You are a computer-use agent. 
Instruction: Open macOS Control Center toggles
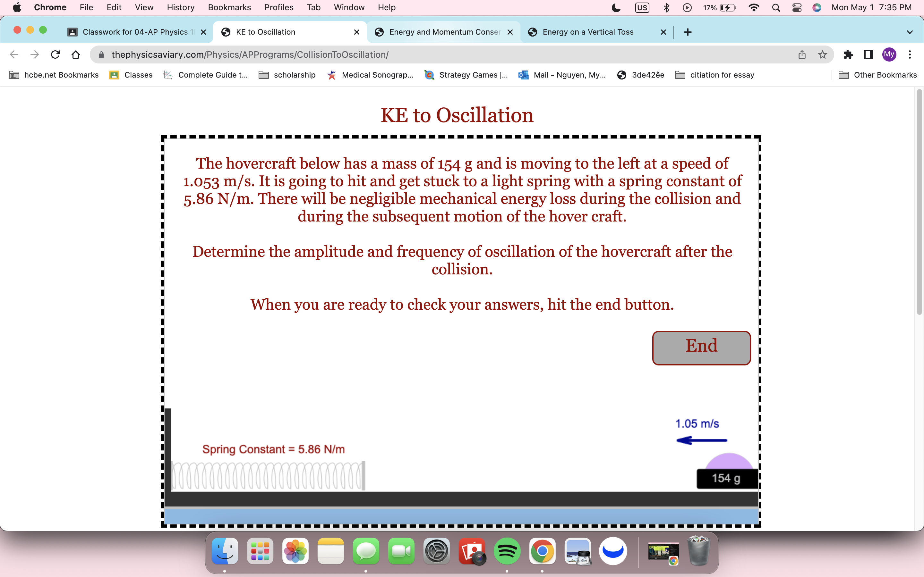click(797, 7)
